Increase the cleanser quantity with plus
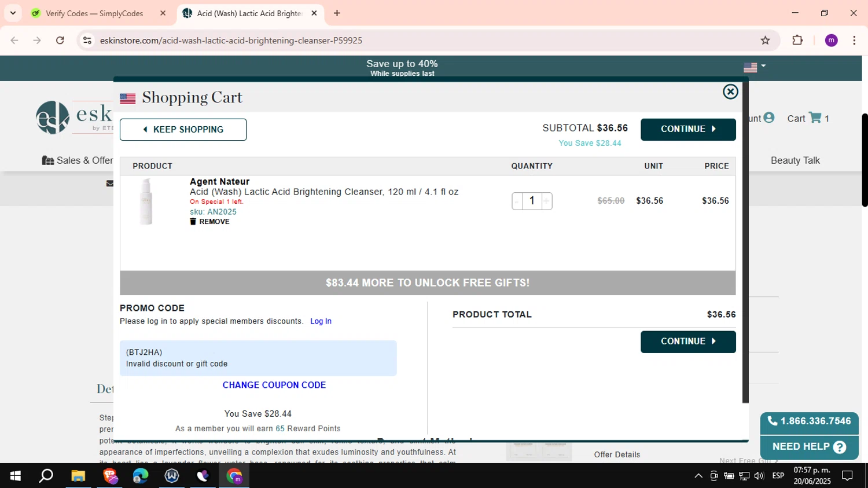 click(x=546, y=201)
